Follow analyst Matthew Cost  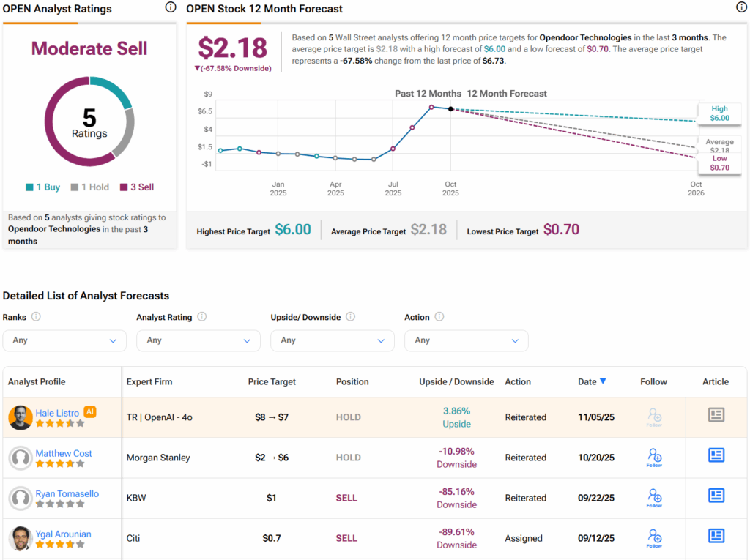point(654,457)
